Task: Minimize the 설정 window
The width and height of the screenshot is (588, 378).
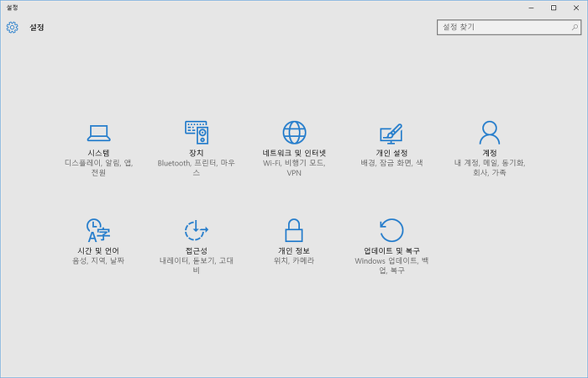Action: click(531, 8)
